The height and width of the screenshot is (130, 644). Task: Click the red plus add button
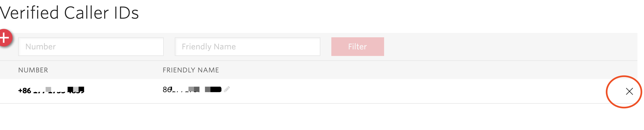point(5,38)
